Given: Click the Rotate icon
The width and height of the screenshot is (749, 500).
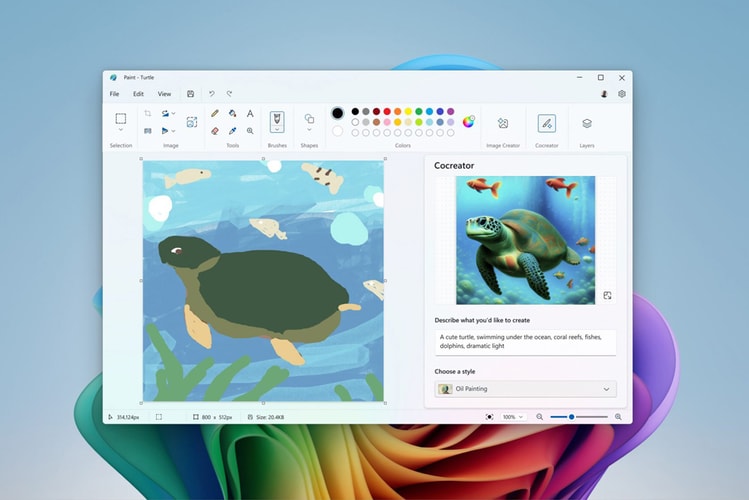Looking at the screenshot, I should 165,113.
